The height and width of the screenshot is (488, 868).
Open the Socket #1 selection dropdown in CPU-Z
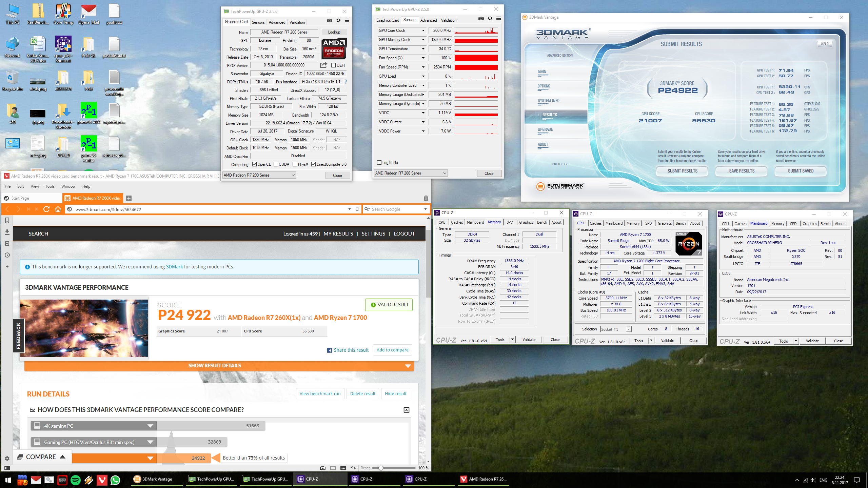tap(616, 329)
